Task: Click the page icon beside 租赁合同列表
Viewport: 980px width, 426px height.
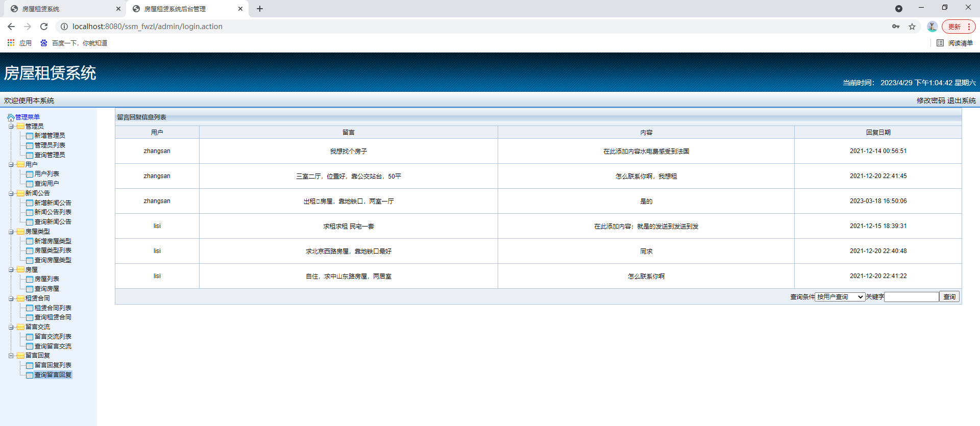Action: coord(30,308)
